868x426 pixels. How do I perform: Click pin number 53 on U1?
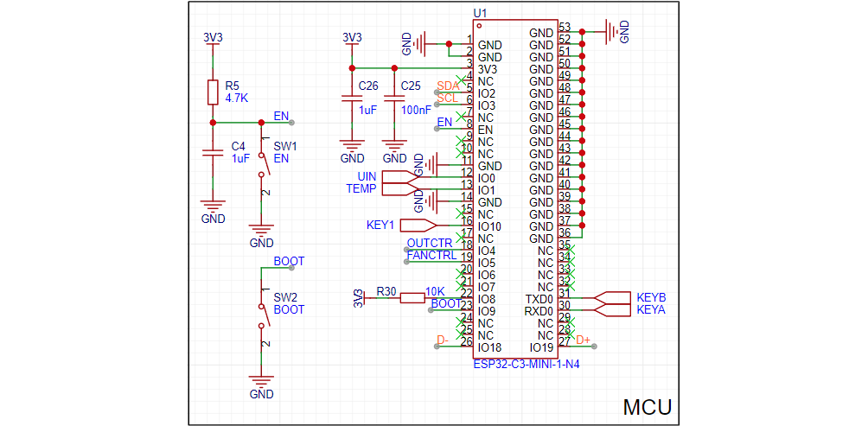click(x=565, y=27)
